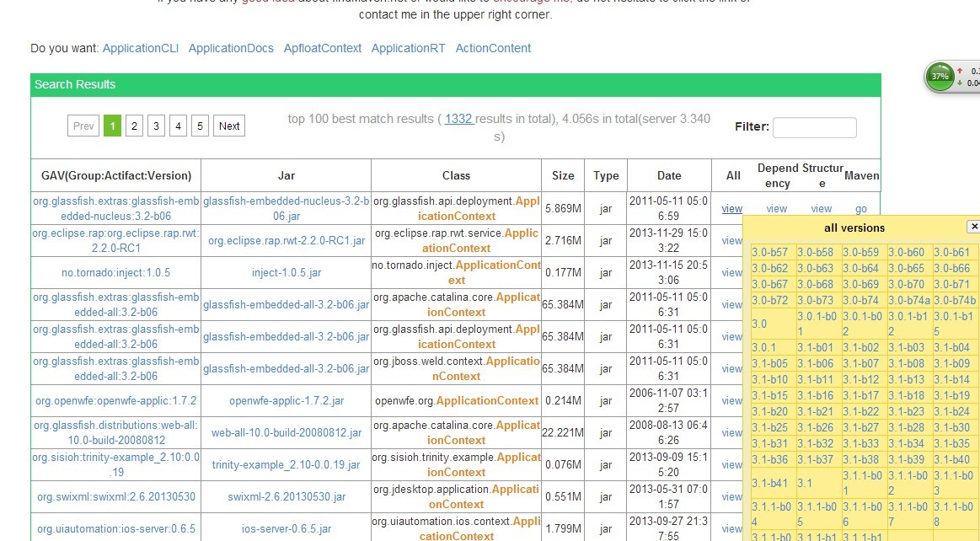This screenshot has height=541, width=980.
Task: Select version 3.1-b33 in popup
Action: (860, 443)
